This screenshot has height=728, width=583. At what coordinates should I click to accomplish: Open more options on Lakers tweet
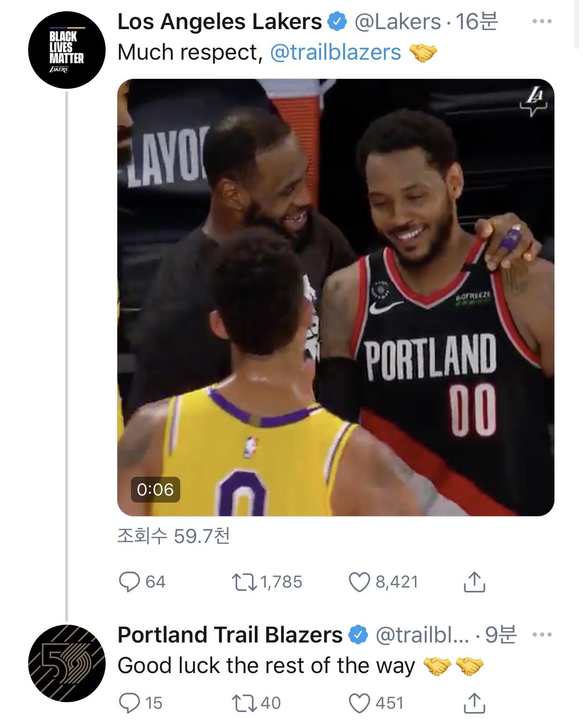point(542,22)
